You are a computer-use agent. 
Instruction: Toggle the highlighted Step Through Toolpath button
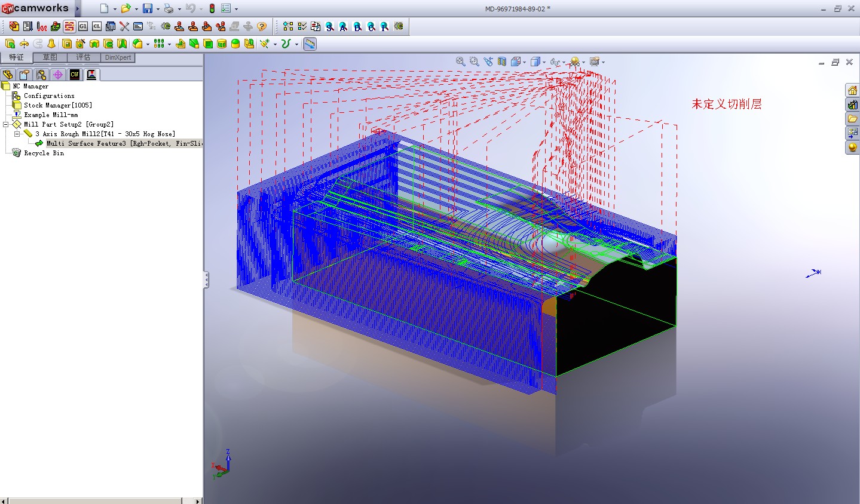69,26
